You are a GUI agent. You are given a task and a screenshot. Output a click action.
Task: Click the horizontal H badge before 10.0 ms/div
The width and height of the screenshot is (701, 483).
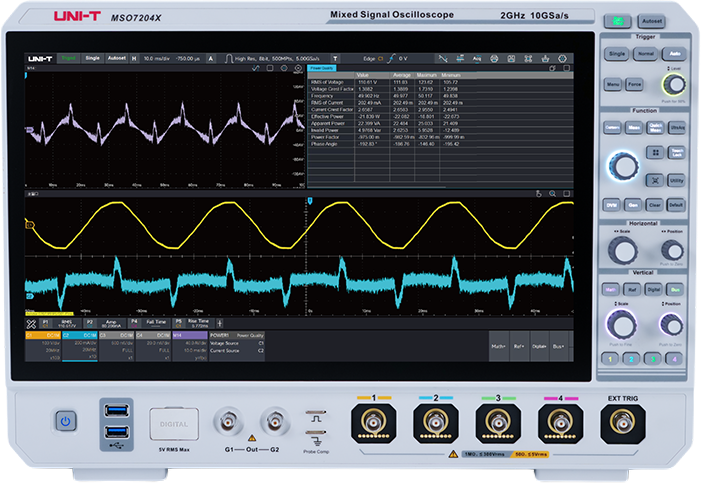134,59
